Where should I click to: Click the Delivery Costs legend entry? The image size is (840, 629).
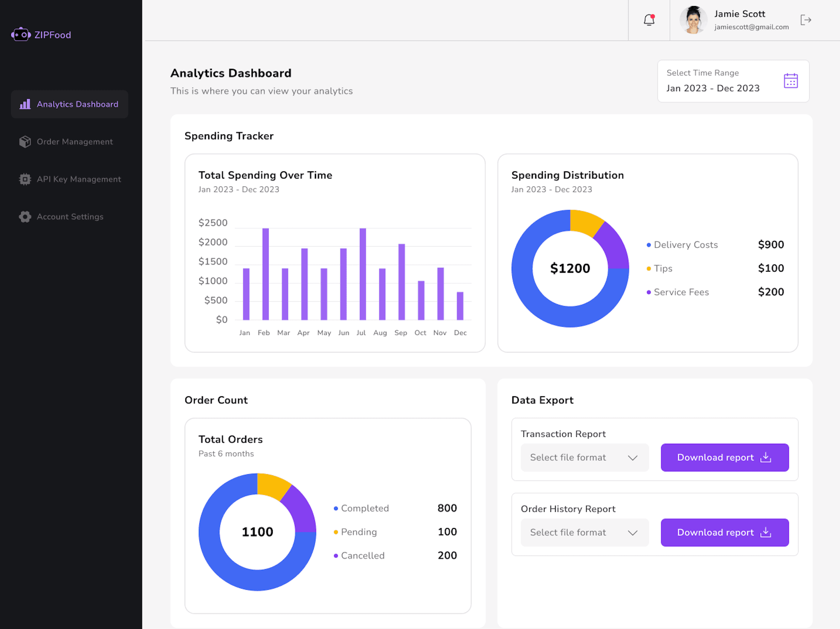pos(686,245)
